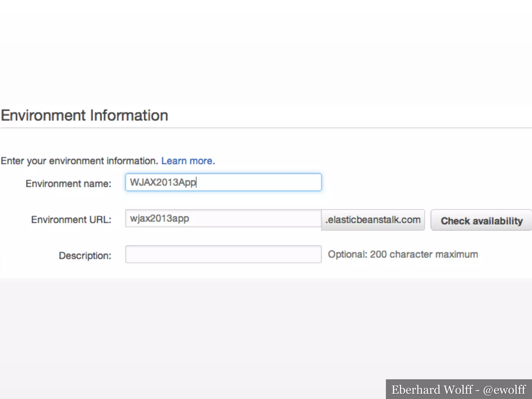This screenshot has height=399, width=532.
Task: Click the 'Optional: 200 character maximum' hint
Action: click(403, 254)
